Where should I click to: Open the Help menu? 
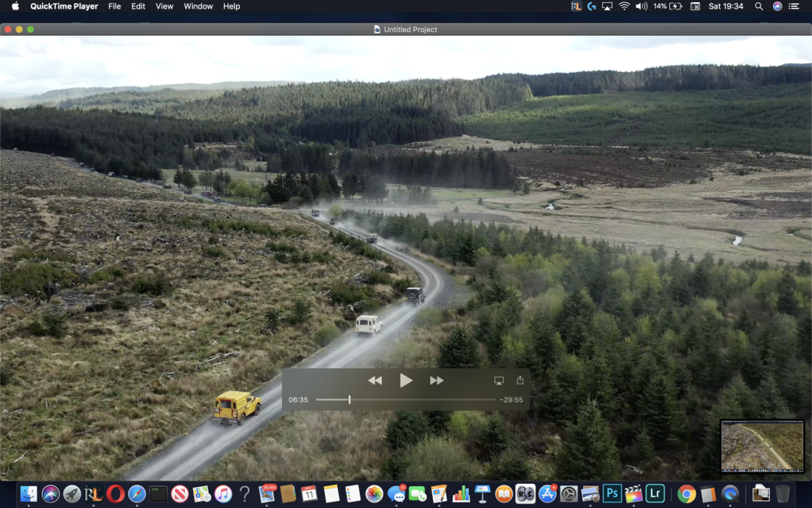pos(231,6)
